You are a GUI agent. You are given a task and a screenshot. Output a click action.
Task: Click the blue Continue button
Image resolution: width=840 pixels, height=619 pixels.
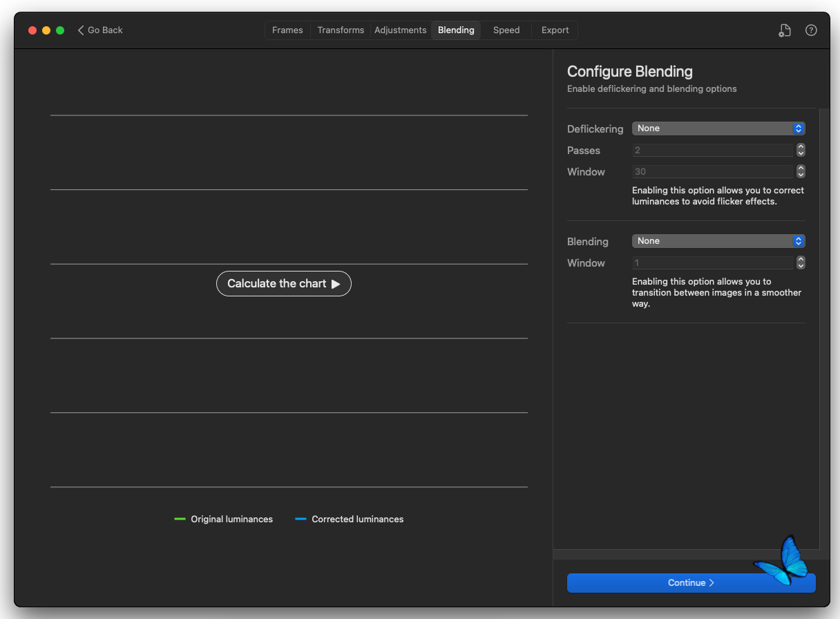(691, 583)
